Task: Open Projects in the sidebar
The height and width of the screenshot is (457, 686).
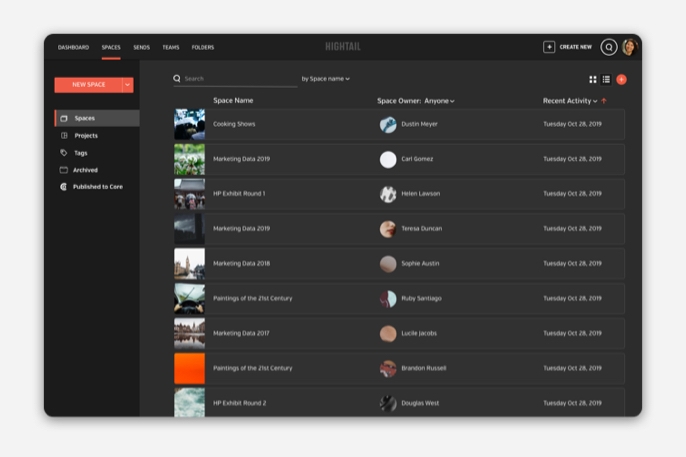Action: click(x=86, y=136)
